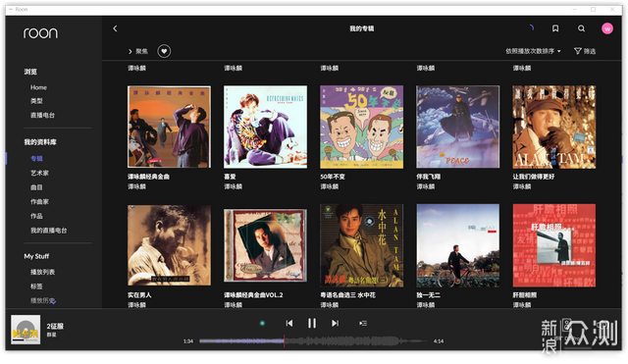Image resolution: width=628 pixels, height=364 pixels.
Task: Open album cover 实在男人
Action: click(169, 245)
